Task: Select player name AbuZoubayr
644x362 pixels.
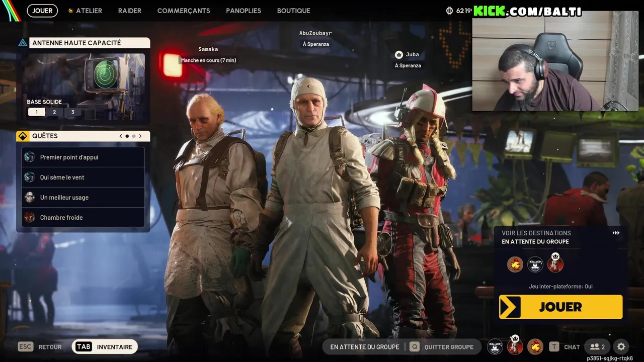Action: click(x=315, y=33)
